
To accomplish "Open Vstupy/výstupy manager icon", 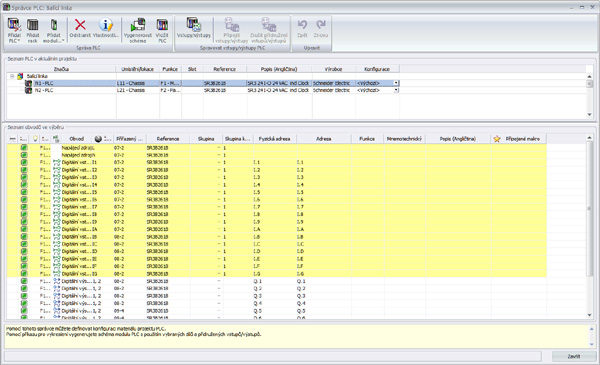I will click(x=194, y=24).
